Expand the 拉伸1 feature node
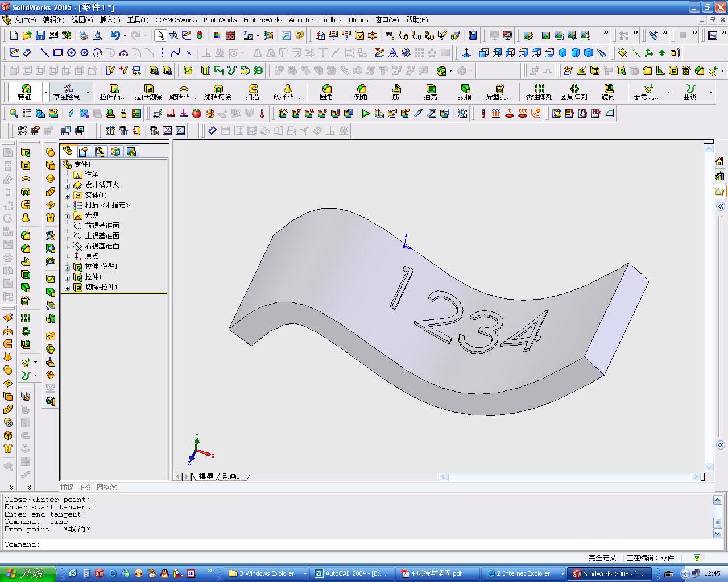 click(68, 277)
